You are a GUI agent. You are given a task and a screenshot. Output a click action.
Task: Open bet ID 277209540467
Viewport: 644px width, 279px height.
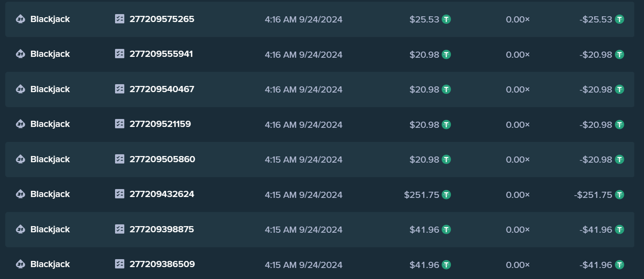click(162, 89)
